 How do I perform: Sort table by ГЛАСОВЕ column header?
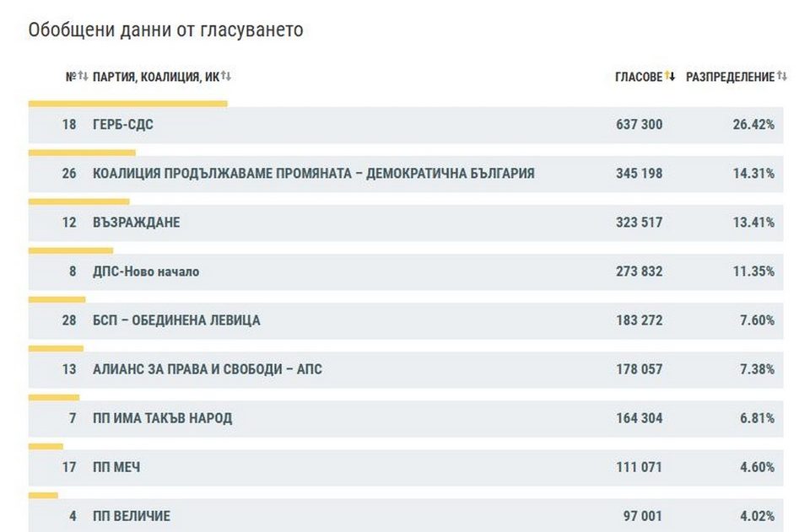click(639, 77)
